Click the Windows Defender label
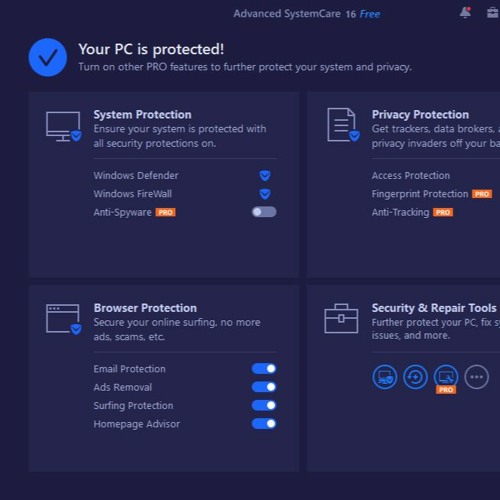Screen dimensions: 500x500 point(136,175)
